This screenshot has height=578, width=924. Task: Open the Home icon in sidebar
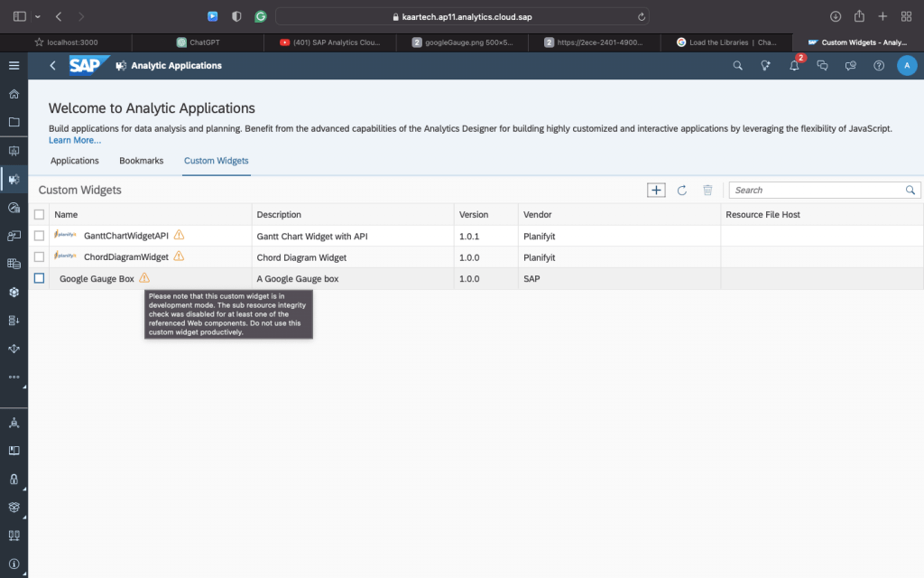point(14,94)
